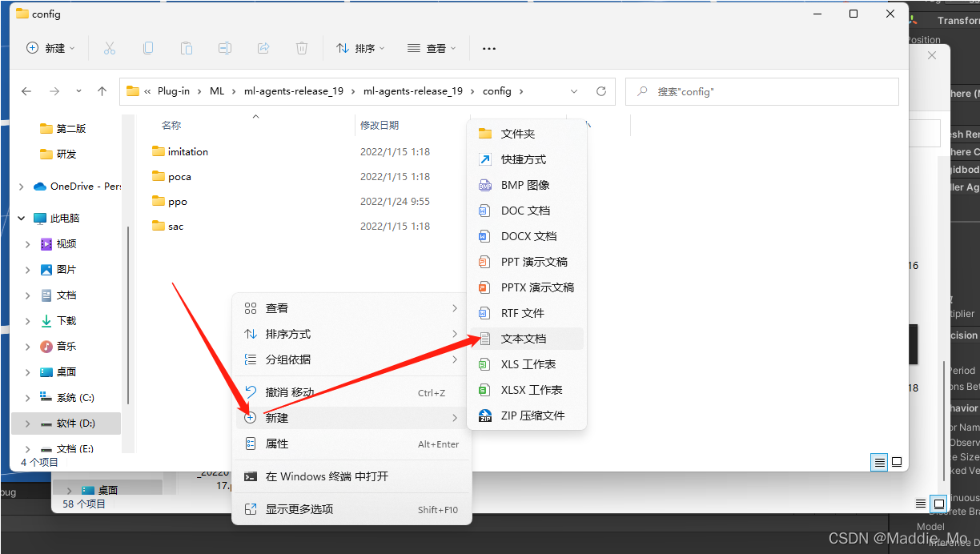Open the recent locations dropdown arrow

(78, 91)
